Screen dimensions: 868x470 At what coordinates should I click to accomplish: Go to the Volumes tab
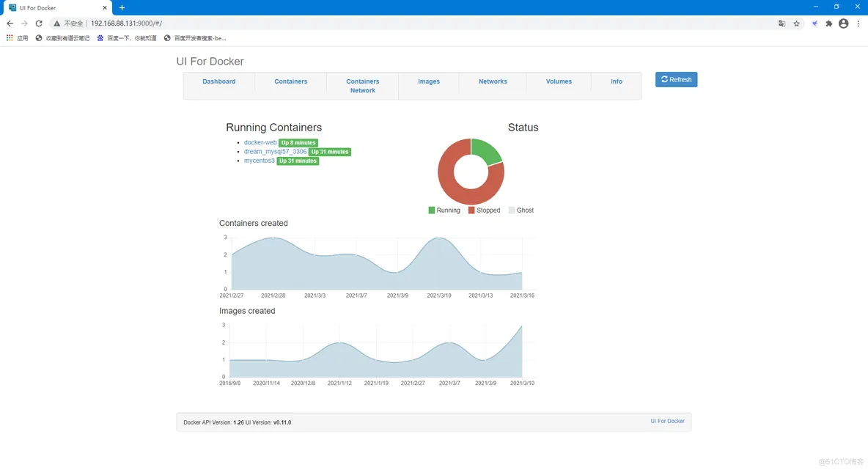point(559,81)
